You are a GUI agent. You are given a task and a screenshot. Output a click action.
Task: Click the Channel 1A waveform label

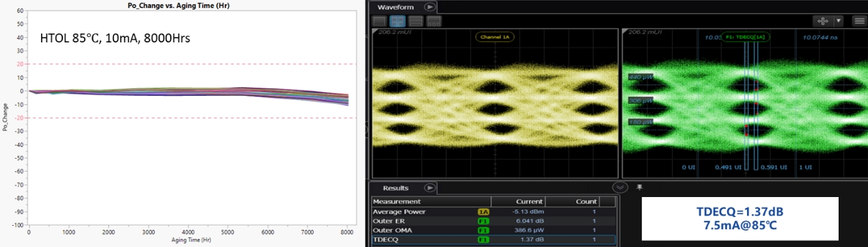(x=495, y=36)
